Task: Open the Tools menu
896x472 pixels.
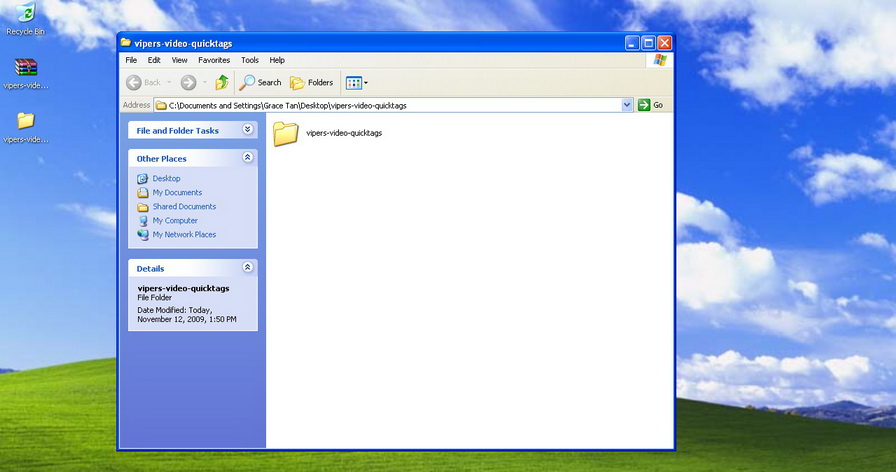Action: (250, 60)
